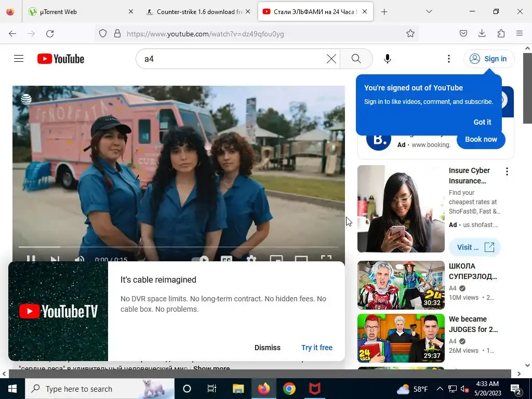
Task: Open the Windows Start menu
Action: click(x=12, y=389)
